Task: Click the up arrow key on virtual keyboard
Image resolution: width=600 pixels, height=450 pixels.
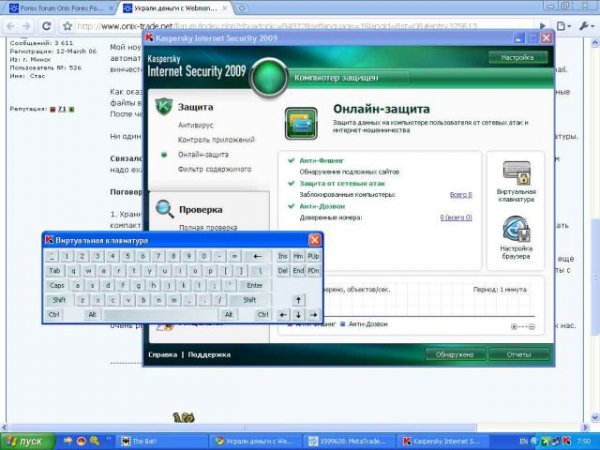Action: [298, 300]
